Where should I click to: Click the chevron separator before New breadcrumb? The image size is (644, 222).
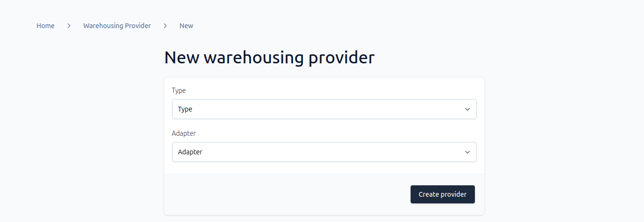[x=165, y=26]
